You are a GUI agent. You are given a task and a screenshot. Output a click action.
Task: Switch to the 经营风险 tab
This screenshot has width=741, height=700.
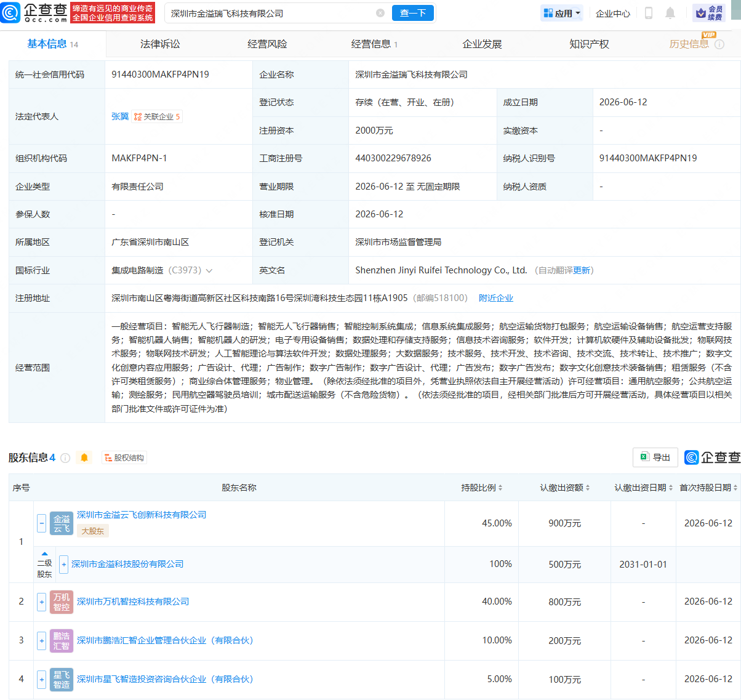coord(267,44)
